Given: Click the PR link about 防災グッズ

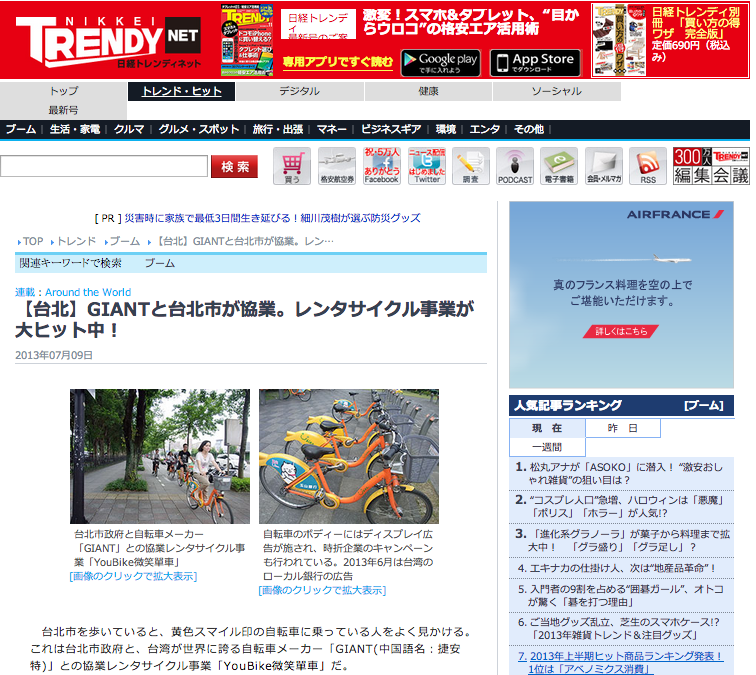Looking at the screenshot, I should [x=272, y=218].
